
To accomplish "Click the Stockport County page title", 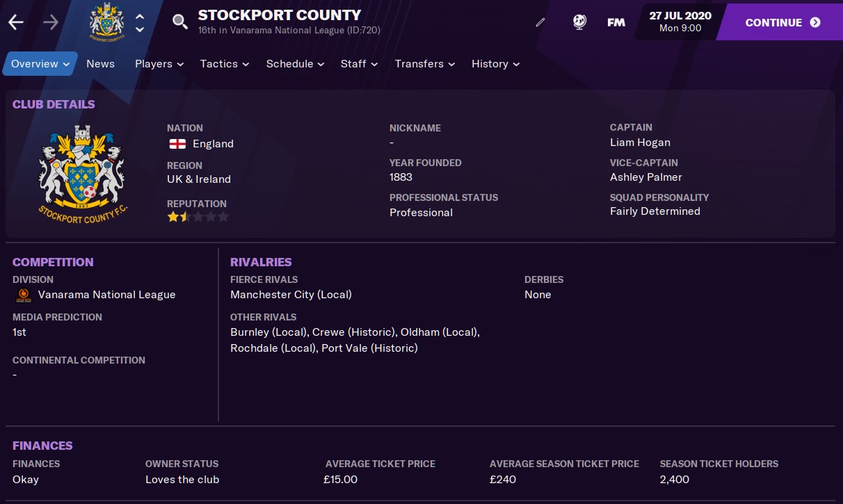I will (280, 15).
